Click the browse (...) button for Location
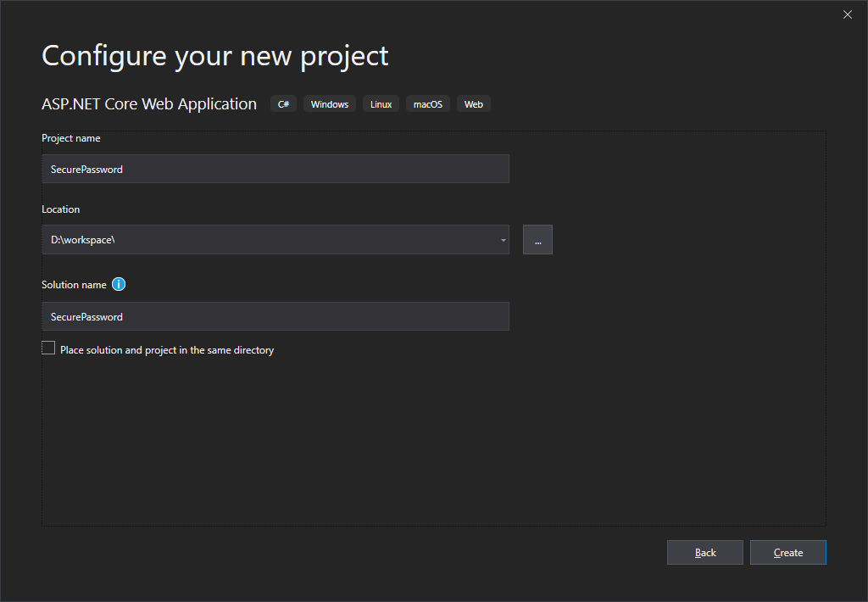Screen dimensions: 868x602 coord(537,240)
